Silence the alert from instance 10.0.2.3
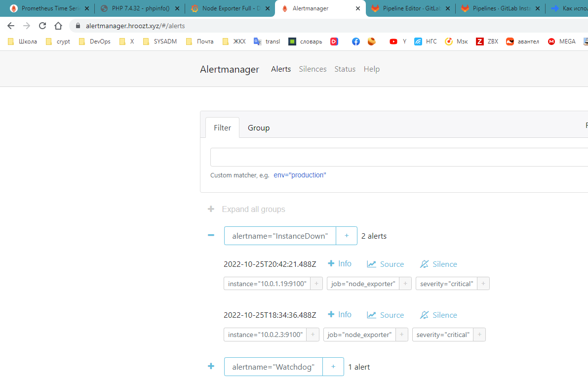Screen dimensions: 588x381 click(438, 315)
